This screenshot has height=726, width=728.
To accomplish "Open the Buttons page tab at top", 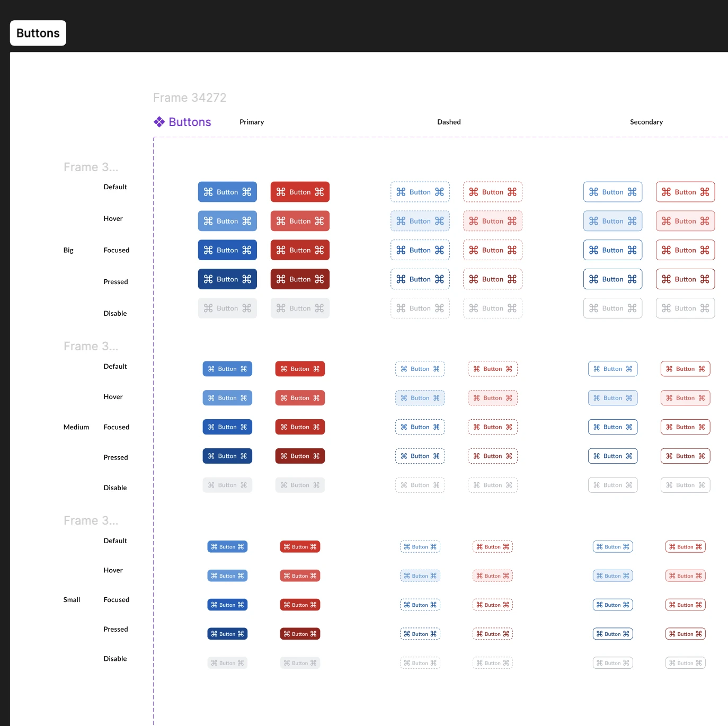I will tap(38, 33).
